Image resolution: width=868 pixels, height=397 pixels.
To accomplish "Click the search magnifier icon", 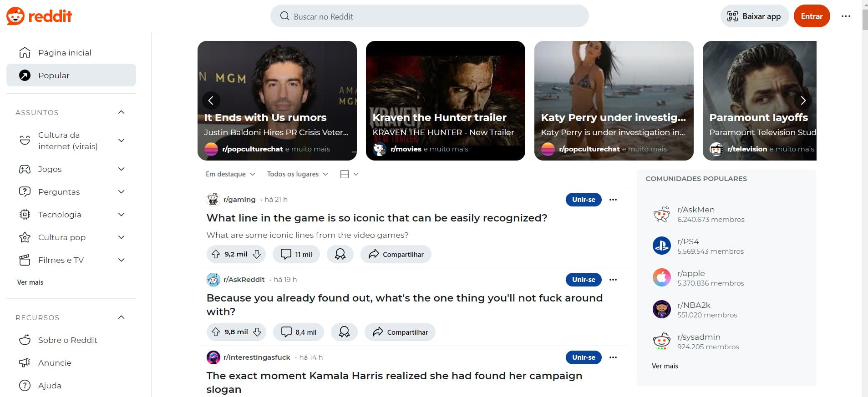I will coord(284,16).
